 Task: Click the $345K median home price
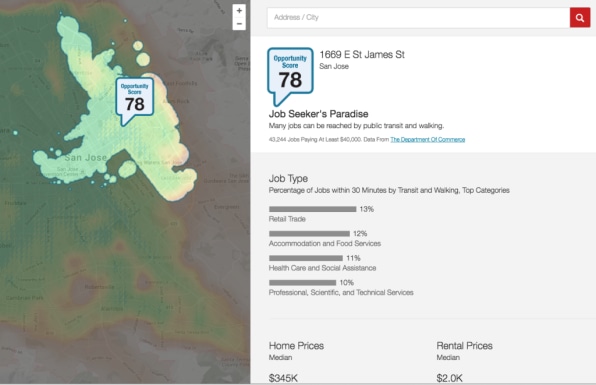pos(283,378)
